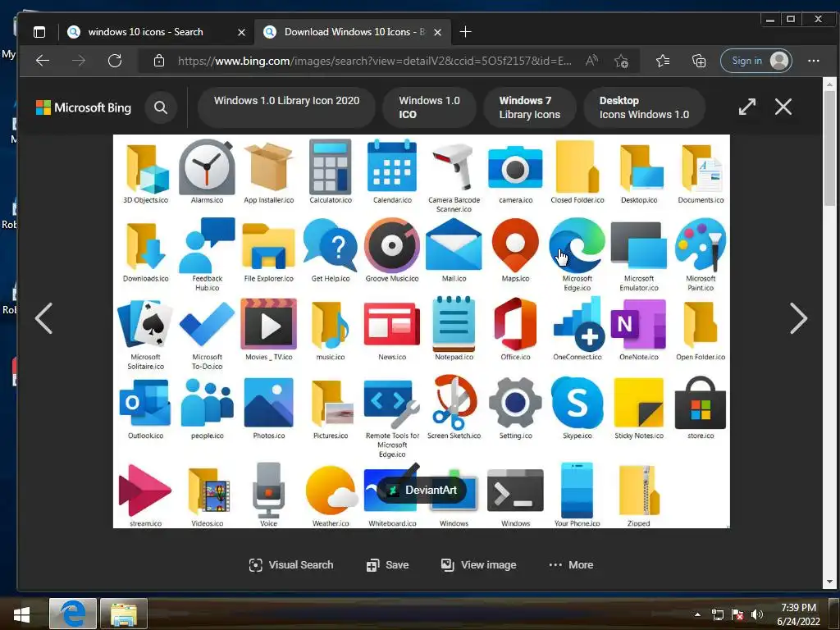Click the Skype.ico icon in image
Screen dimensions: 840x630
click(577, 402)
